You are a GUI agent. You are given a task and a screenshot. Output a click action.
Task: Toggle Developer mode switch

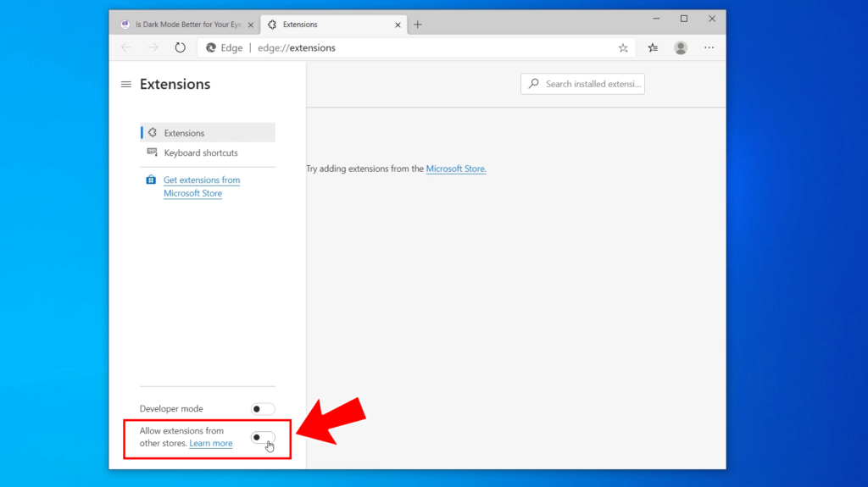pos(263,409)
